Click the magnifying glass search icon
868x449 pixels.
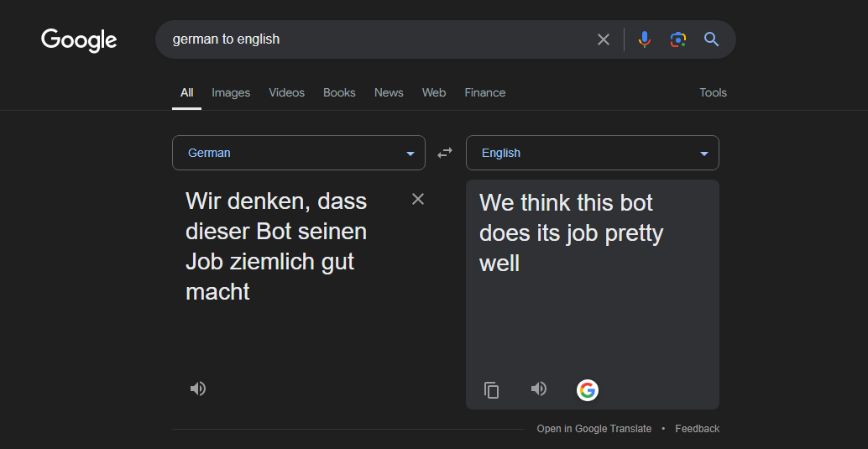[x=712, y=39]
